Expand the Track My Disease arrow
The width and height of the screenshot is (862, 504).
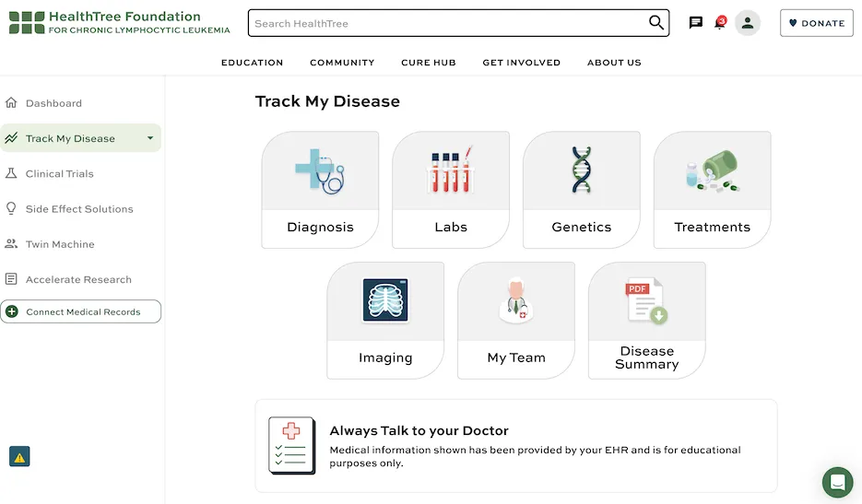150,139
